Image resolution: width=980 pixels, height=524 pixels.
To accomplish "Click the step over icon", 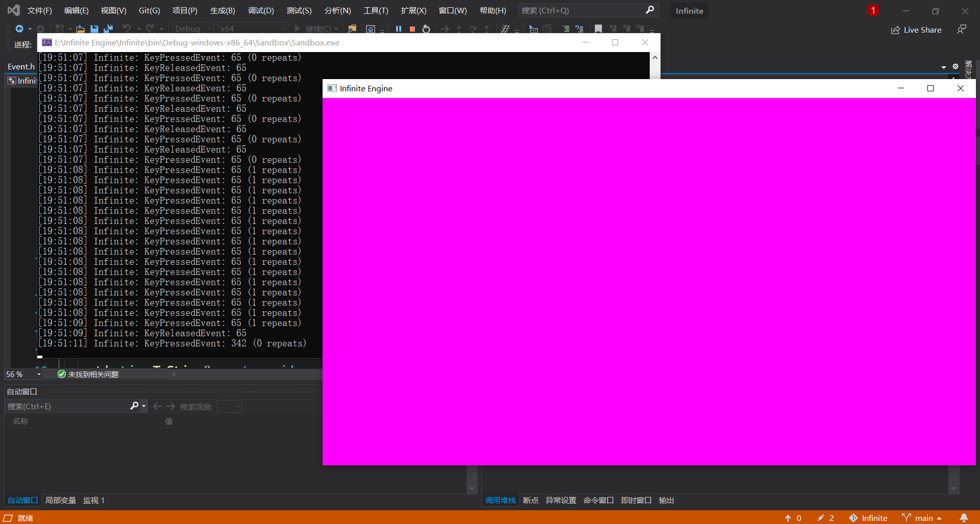I will pos(473,29).
